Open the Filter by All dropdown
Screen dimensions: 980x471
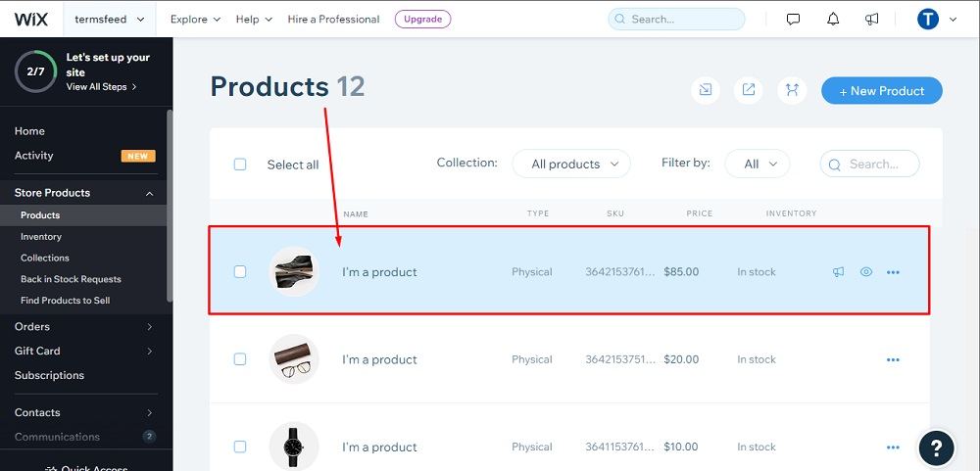(x=758, y=164)
